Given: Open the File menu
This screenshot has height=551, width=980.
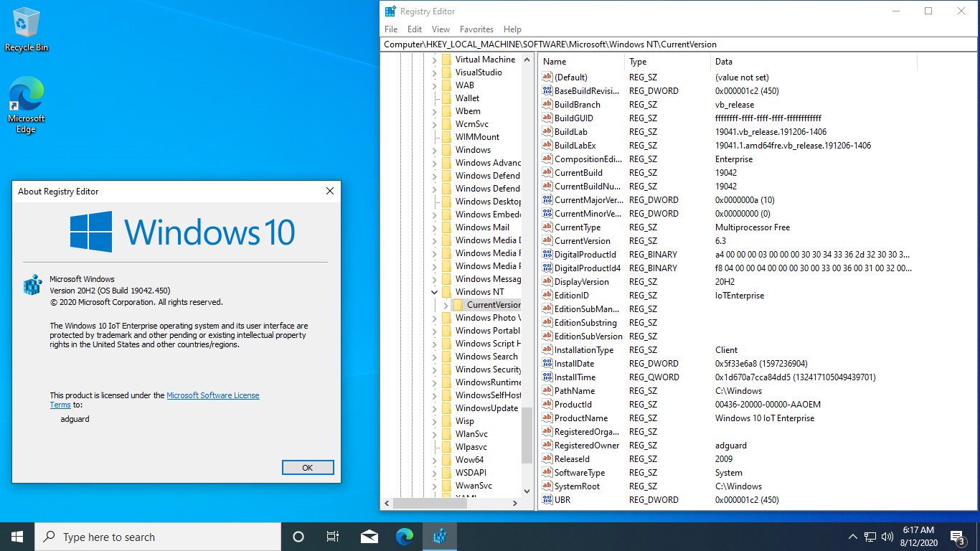Looking at the screenshot, I should pyautogui.click(x=391, y=29).
